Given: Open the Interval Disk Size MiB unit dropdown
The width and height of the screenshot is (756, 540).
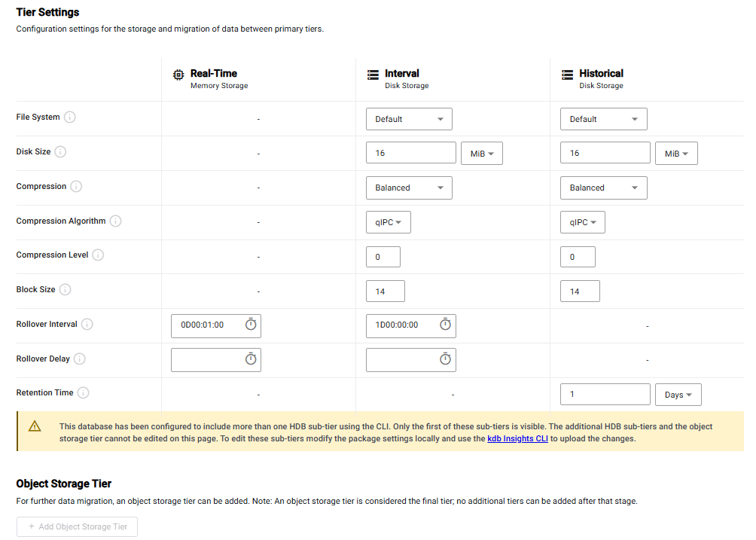Looking at the screenshot, I should click(482, 154).
